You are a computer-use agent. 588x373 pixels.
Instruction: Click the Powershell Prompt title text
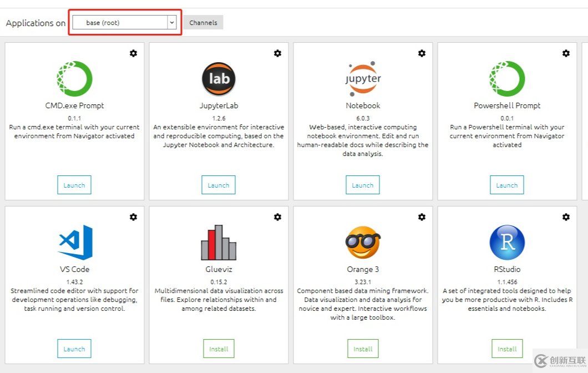[507, 106]
